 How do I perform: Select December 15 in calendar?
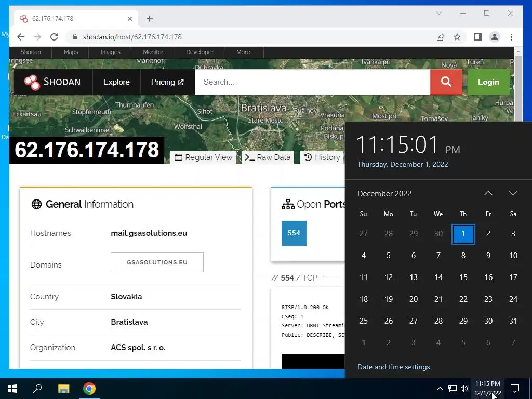click(x=463, y=277)
